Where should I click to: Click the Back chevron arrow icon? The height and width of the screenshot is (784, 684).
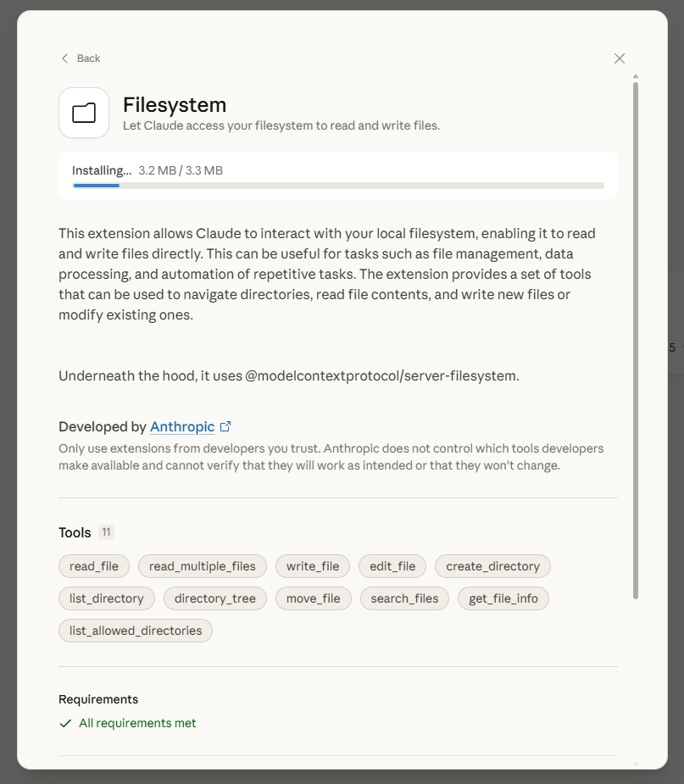[x=65, y=58]
